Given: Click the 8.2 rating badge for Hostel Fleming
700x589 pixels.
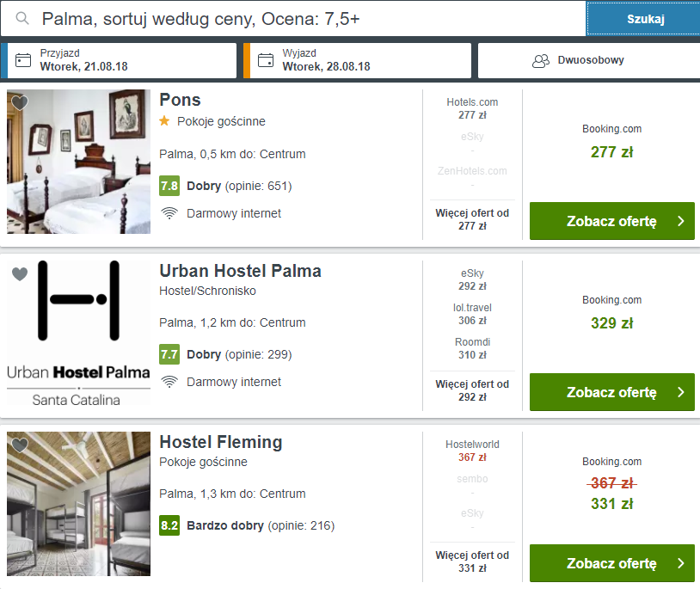Looking at the screenshot, I should [x=169, y=525].
